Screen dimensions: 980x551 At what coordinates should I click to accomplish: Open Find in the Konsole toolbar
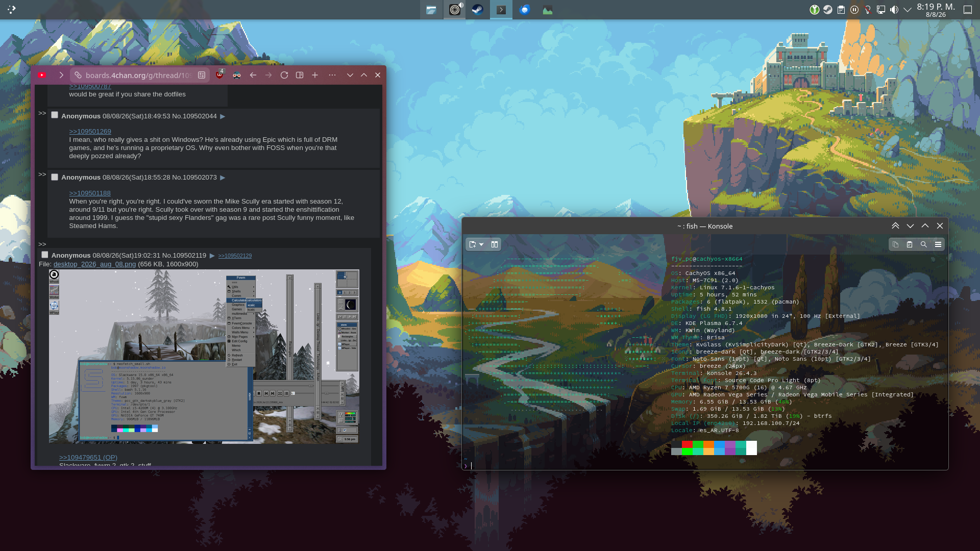924,244
